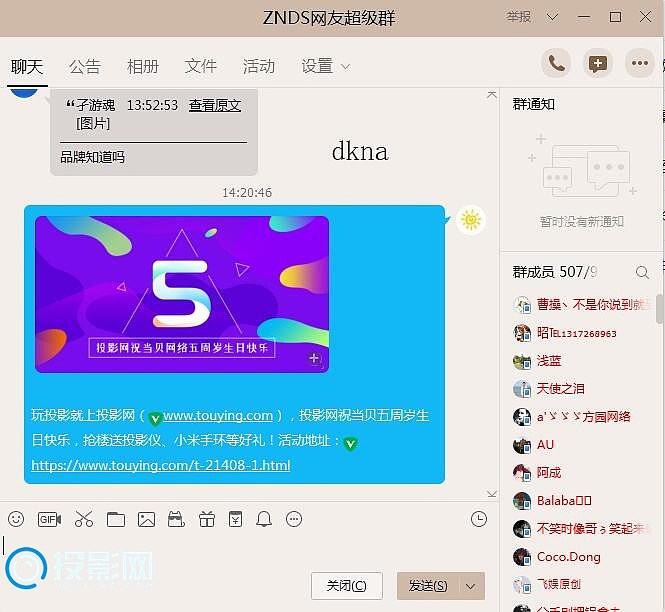Switch to the 公告 tab
The height and width of the screenshot is (612, 665).
[x=85, y=67]
